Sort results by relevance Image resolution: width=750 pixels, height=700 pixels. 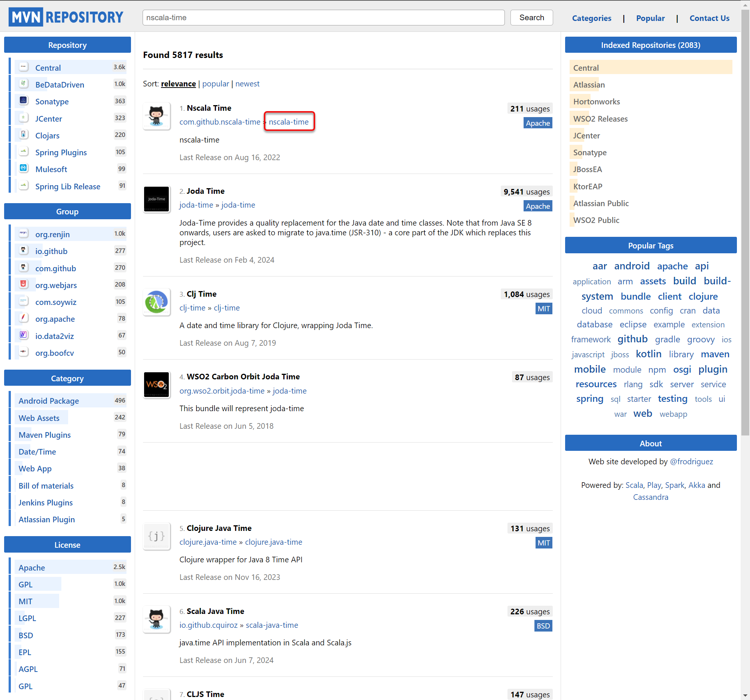coord(179,84)
